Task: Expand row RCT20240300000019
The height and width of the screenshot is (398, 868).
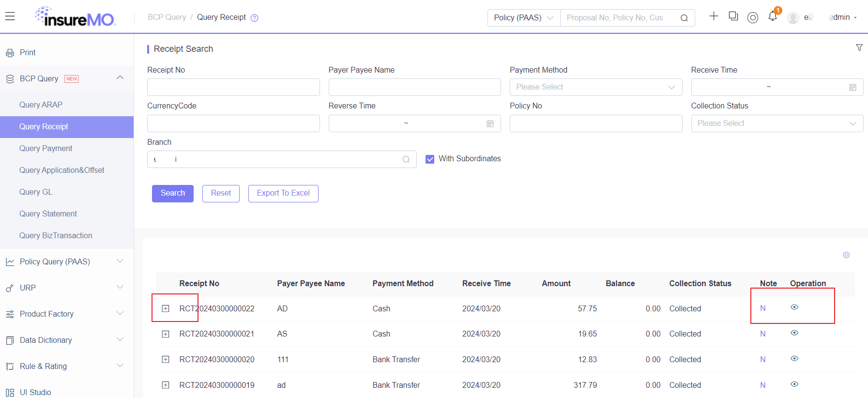Action: coord(166,385)
